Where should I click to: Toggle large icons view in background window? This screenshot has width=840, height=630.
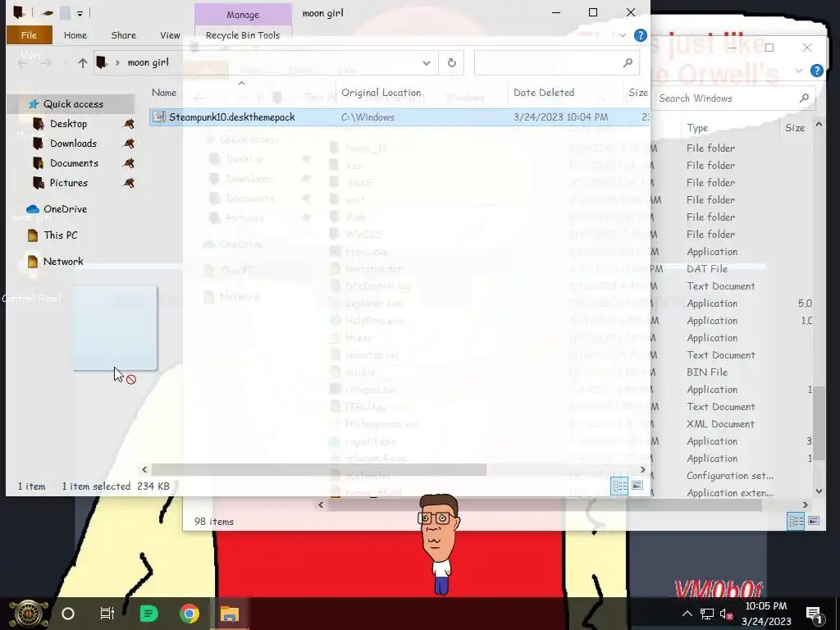pyautogui.click(x=813, y=521)
